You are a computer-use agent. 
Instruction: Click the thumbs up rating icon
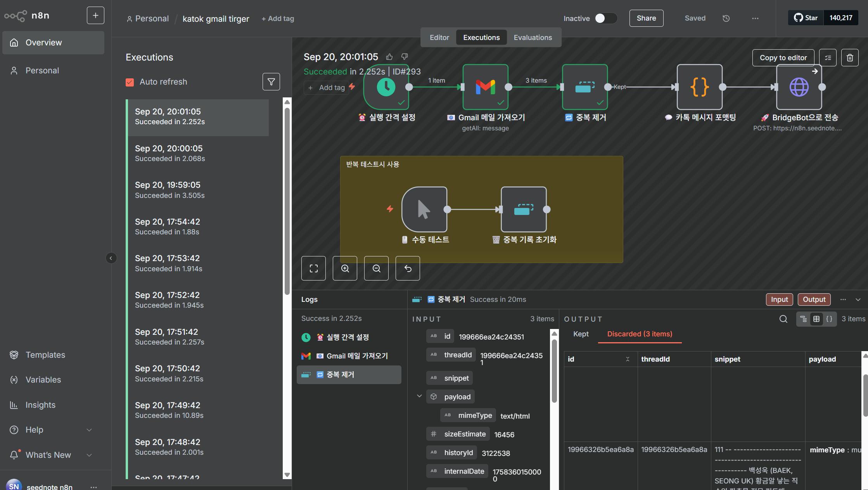[389, 57]
